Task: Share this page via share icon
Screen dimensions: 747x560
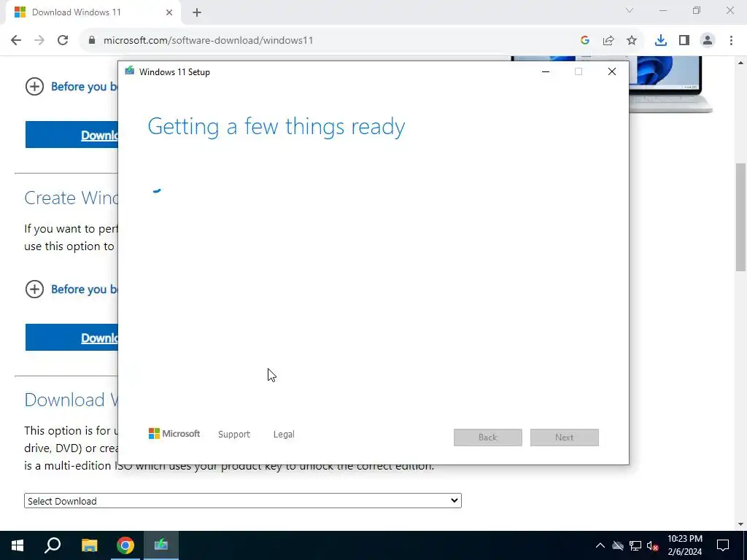Action: tap(608, 41)
